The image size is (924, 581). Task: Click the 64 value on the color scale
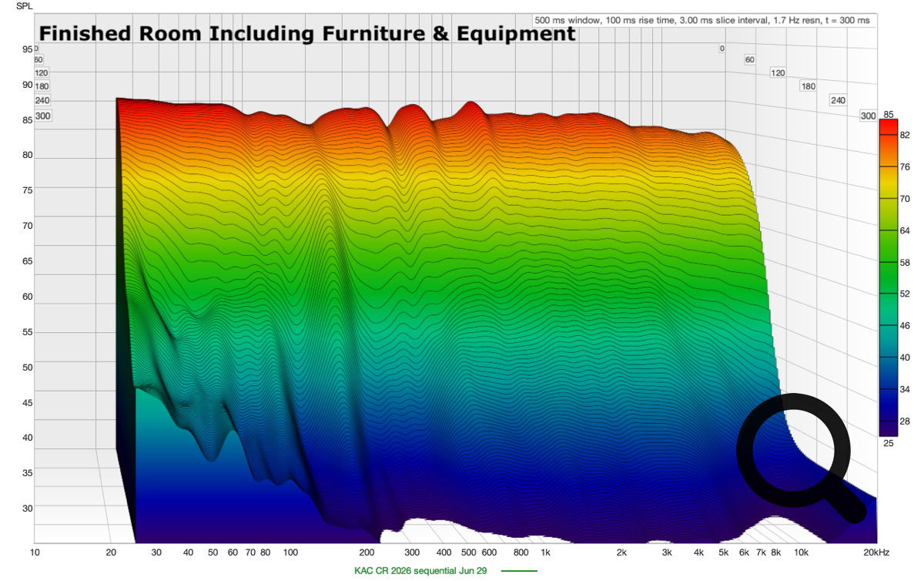tap(906, 230)
